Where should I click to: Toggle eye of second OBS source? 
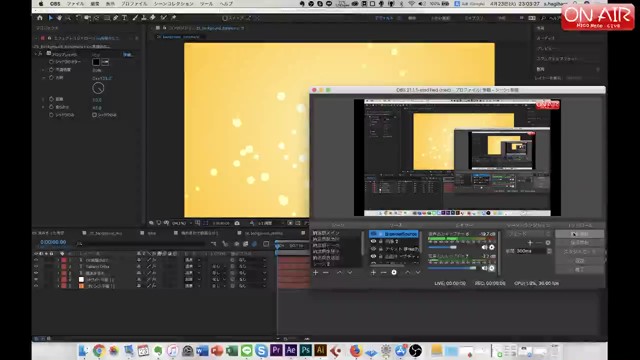click(373, 241)
